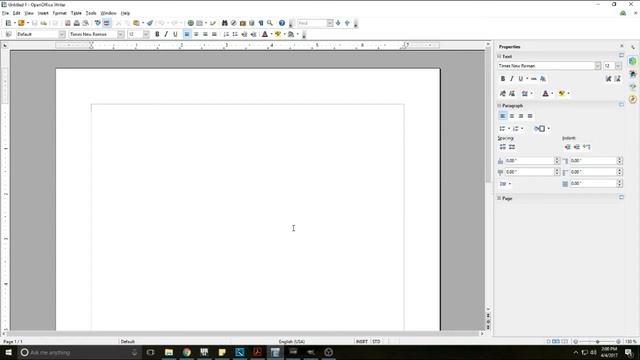Toggle Justified alignment in formatting toolbar

point(214,34)
